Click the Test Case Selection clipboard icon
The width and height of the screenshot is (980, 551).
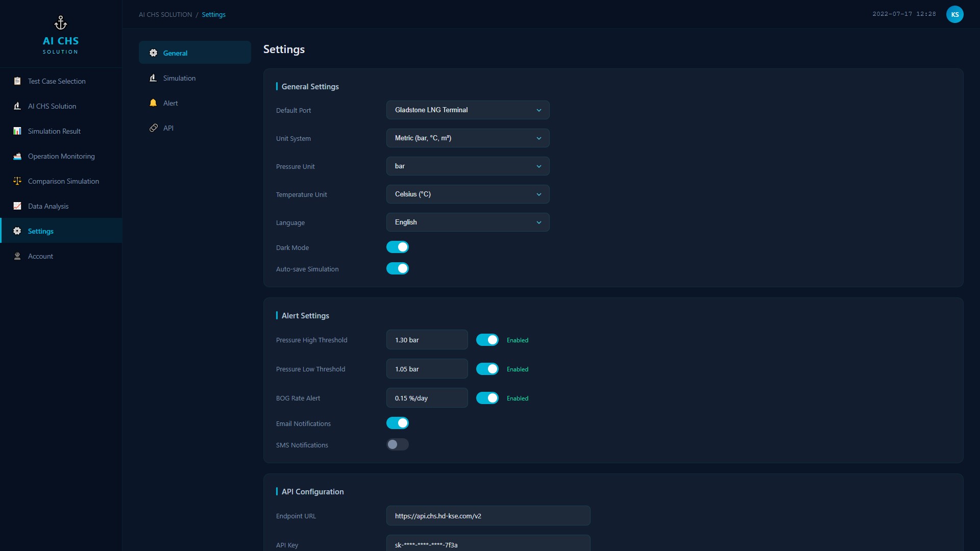pos(17,81)
